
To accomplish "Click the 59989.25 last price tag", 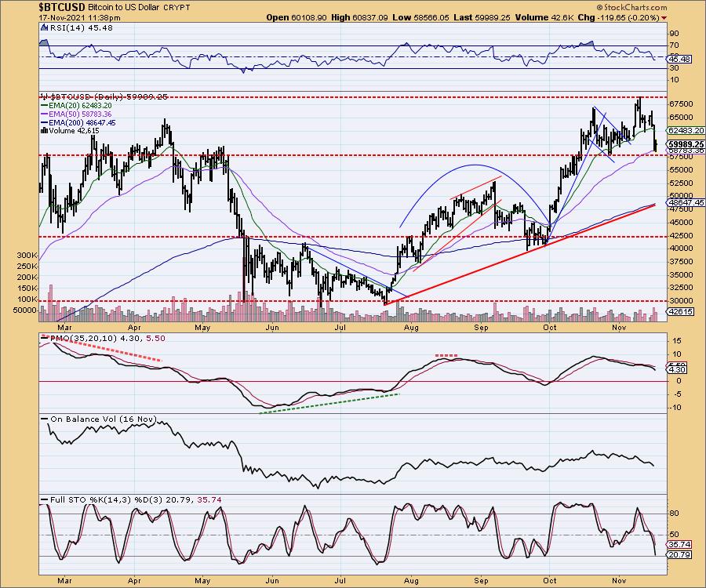I will [686, 144].
